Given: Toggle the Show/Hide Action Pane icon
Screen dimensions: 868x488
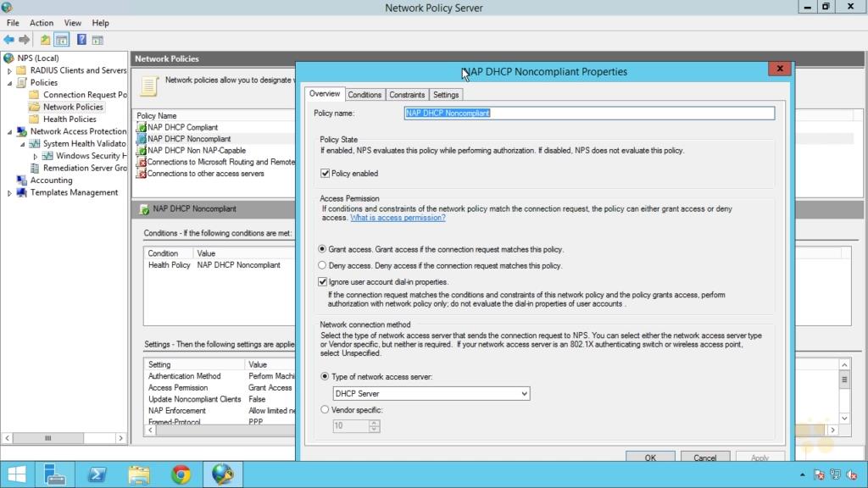Looking at the screenshot, I should [x=97, y=40].
